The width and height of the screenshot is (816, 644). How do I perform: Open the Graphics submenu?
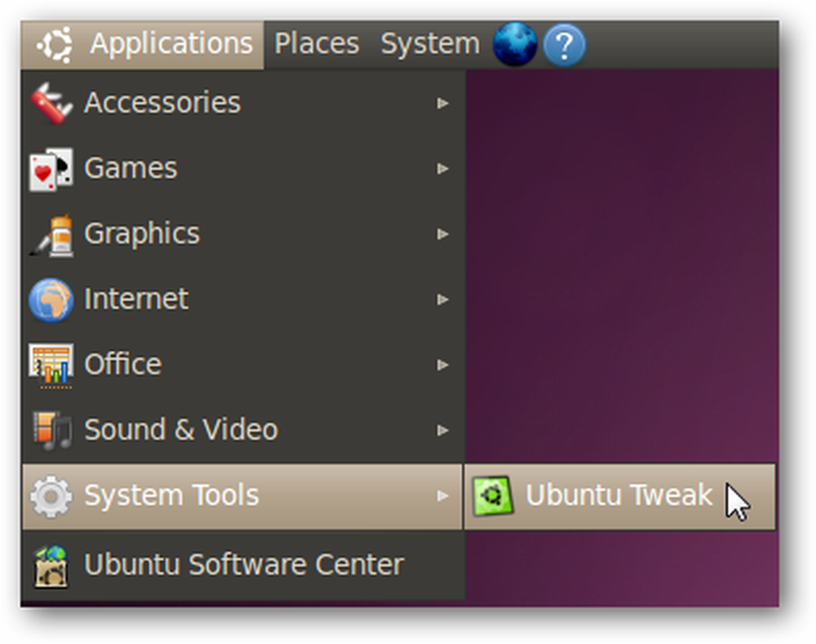pyautogui.click(x=242, y=233)
